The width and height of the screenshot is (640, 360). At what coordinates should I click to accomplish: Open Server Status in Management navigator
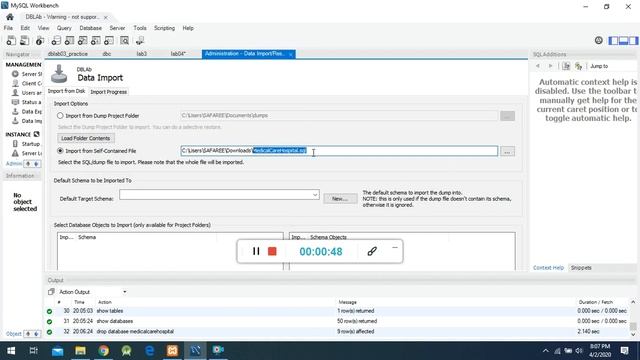tap(27, 74)
